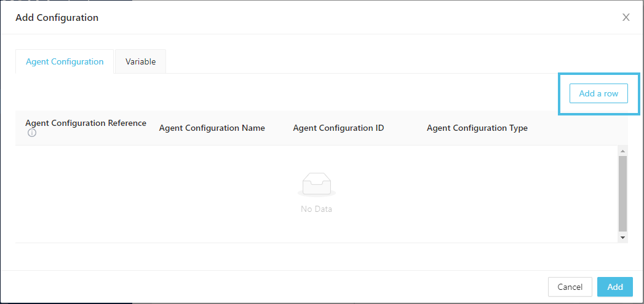644x304 pixels.
Task: Click the Agent Configuration ID column header
Action: pyautogui.click(x=338, y=128)
